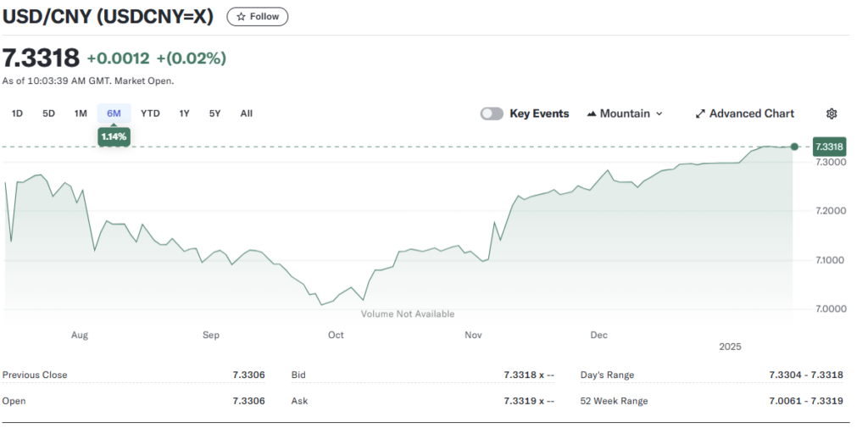Click the 52 Week Range value
The height and width of the screenshot is (428, 868).
tap(805, 401)
